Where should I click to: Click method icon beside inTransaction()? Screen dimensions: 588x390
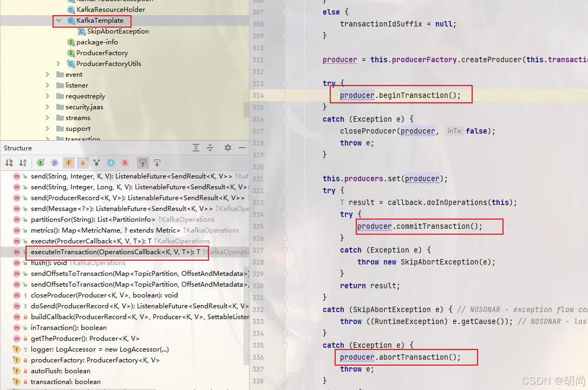point(17,328)
